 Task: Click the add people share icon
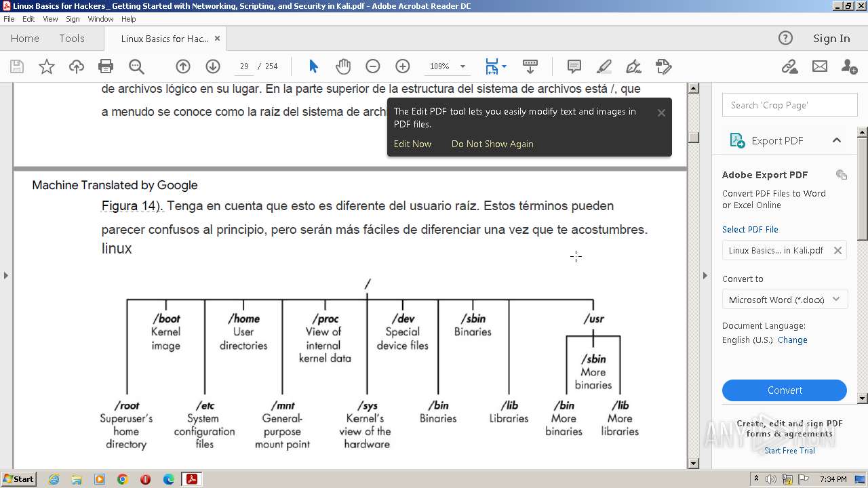(849, 66)
